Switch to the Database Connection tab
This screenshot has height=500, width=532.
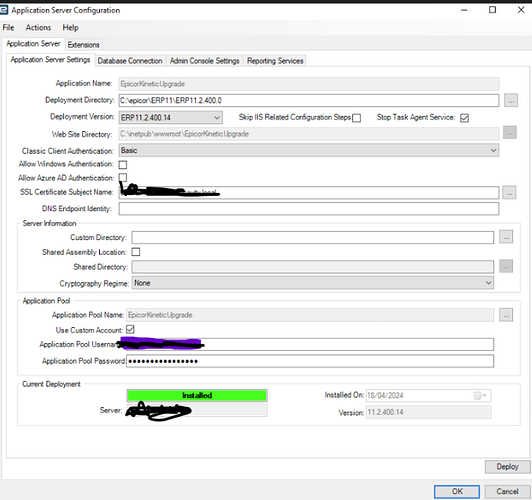[x=130, y=61]
